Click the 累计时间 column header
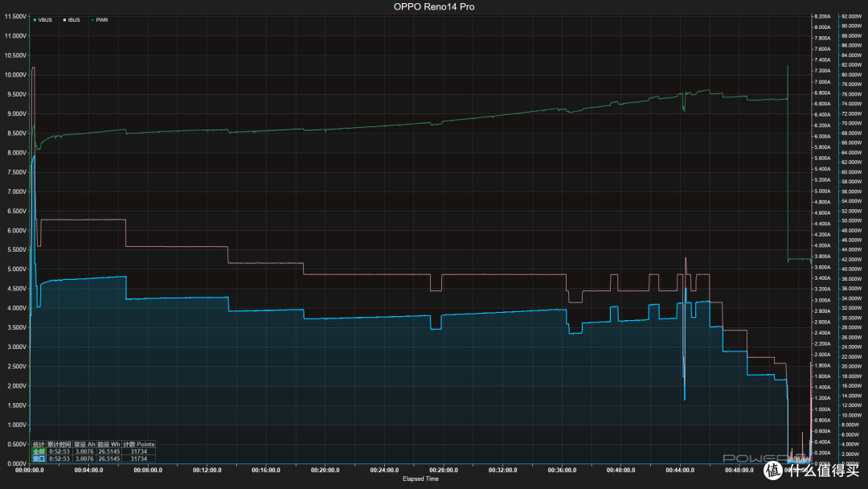Viewport: 868px width, 489px height. pos(59,444)
